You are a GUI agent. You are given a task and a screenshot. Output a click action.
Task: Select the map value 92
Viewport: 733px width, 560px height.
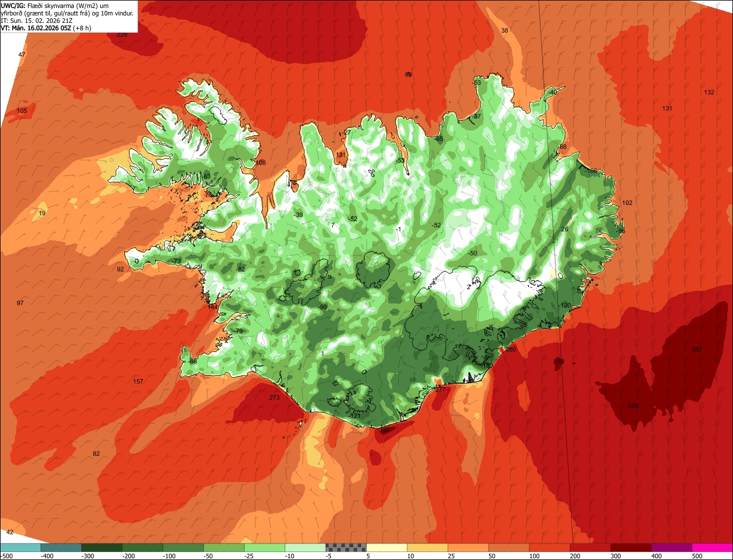click(x=120, y=269)
